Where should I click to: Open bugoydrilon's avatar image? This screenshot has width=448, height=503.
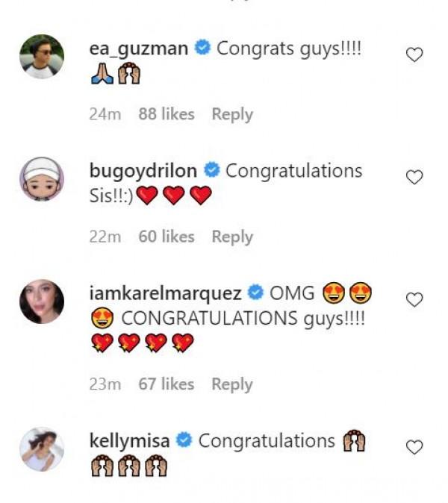pyautogui.click(x=41, y=179)
